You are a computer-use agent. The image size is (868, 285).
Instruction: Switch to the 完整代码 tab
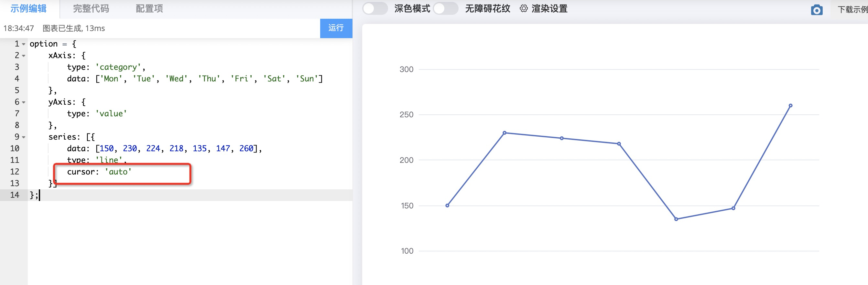(x=91, y=8)
